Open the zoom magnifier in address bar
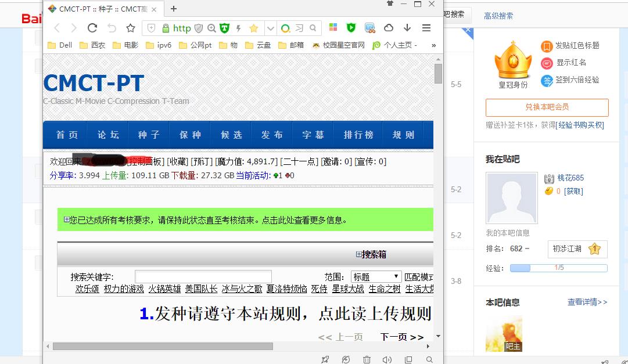Screen dimensions: 628x364 click(x=211, y=28)
